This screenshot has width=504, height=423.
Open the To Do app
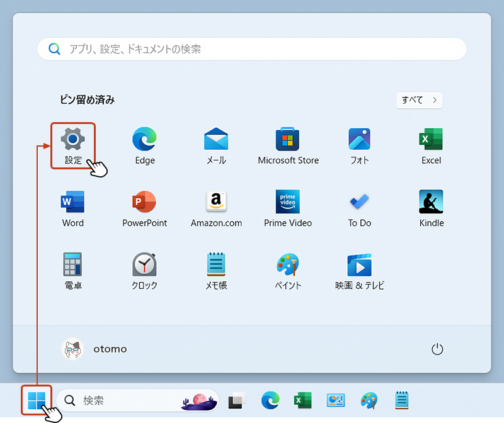(359, 209)
